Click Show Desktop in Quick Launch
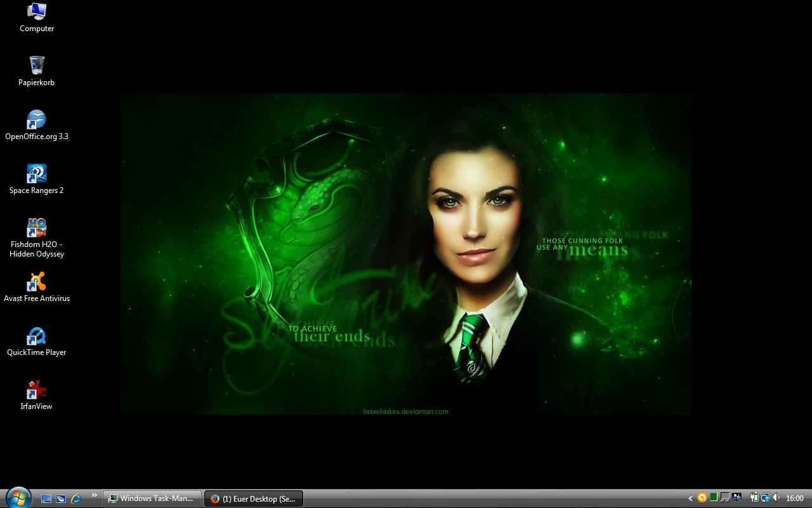This screenshot has height=508, width=812. click(x=46, y=498)
